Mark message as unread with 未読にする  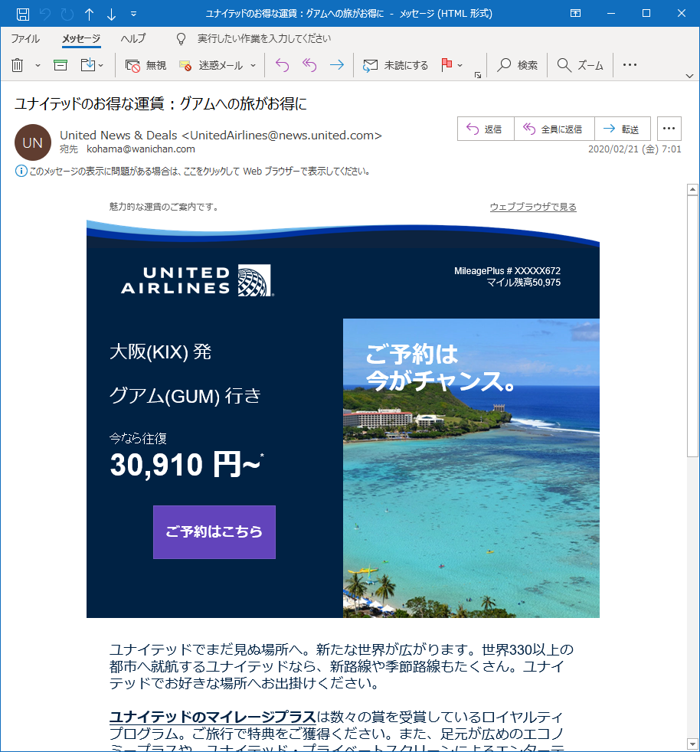pyautogui.click(x=396, y=65)
